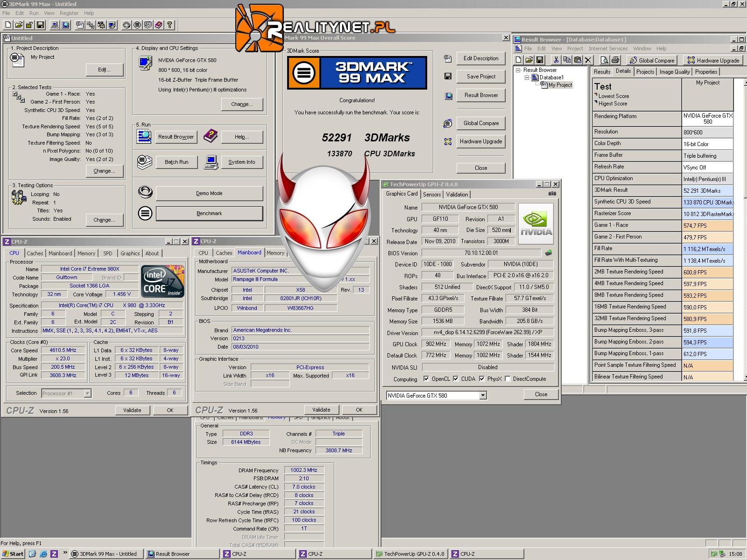The width and height of the screenshot is (747, 560).
Task: Click Game 1 - Race 574,7 FPS cell
Action: (707, 225)
